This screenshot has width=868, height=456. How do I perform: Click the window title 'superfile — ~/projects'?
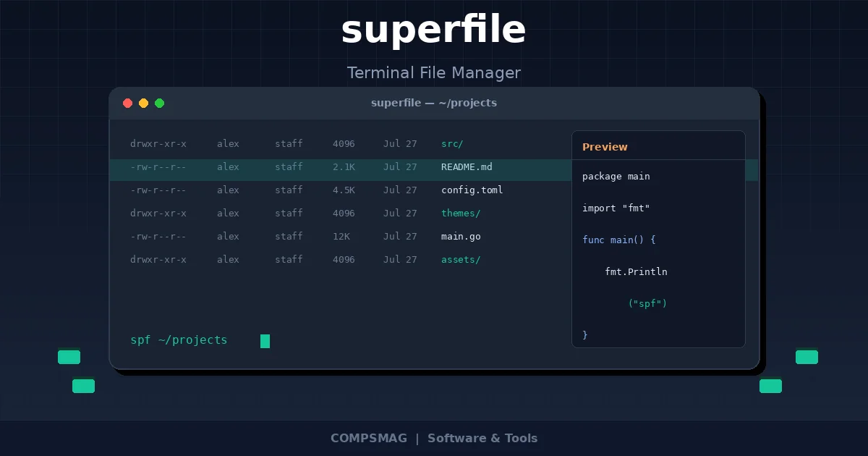[434, 104]
